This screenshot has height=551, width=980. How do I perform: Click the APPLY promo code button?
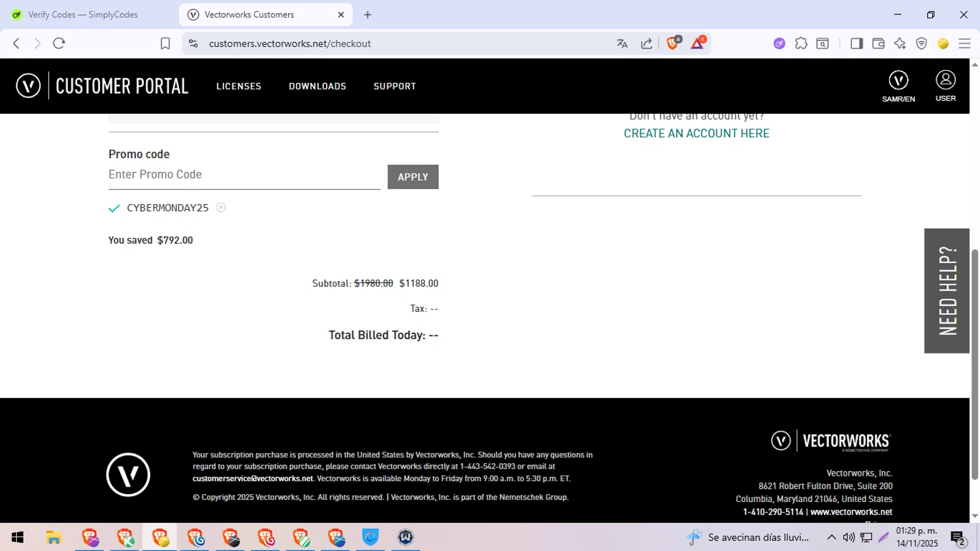coord(413,176)
